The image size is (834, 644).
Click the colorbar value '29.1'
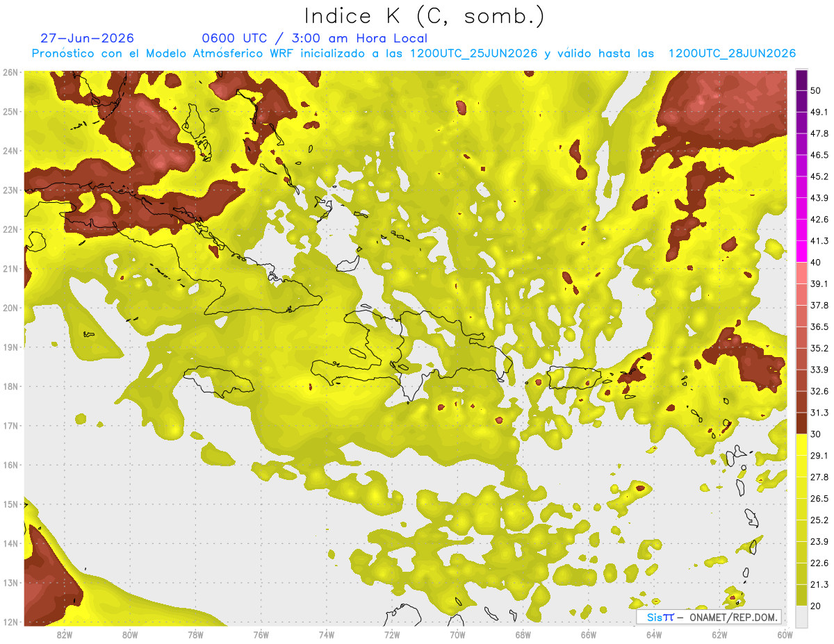click(x=819, y=456)
